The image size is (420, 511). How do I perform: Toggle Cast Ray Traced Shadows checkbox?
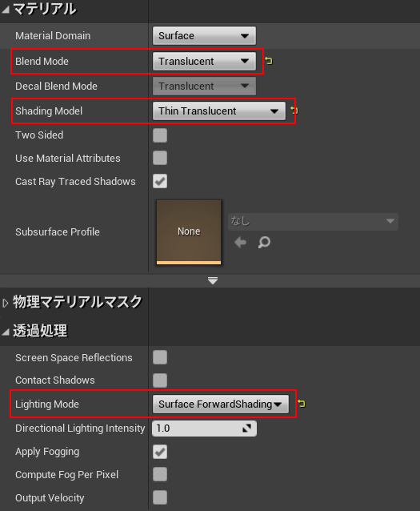160,181
